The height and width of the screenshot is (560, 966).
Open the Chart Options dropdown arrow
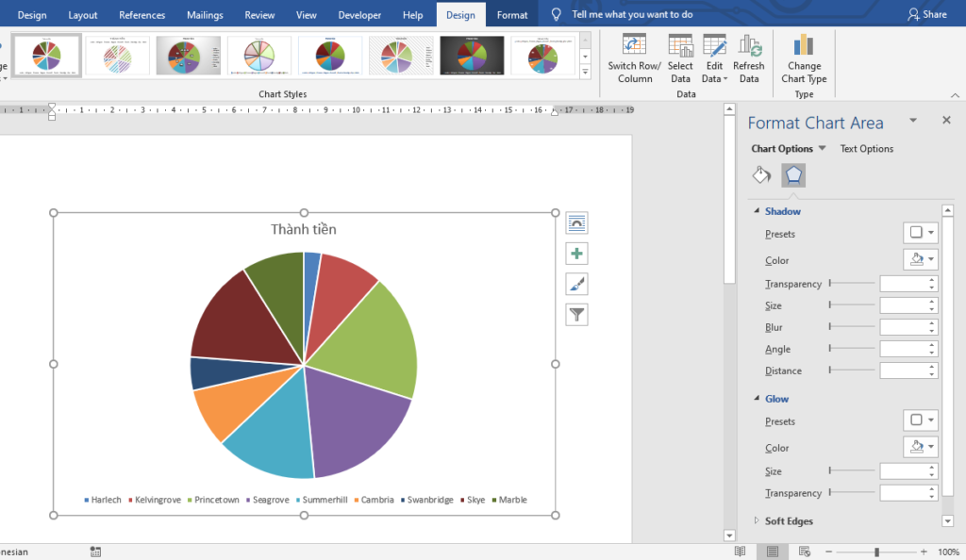822,149
